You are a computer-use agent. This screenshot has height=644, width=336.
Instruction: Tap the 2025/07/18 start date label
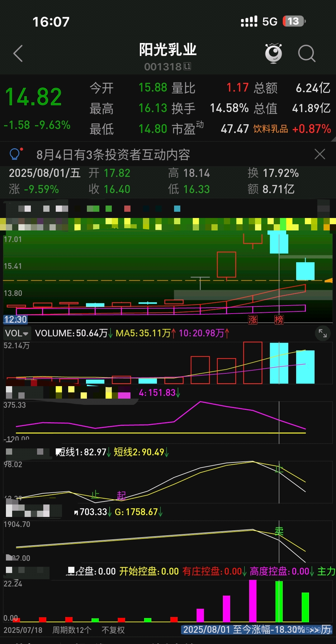pyautogui.click(x=23, y=630)
